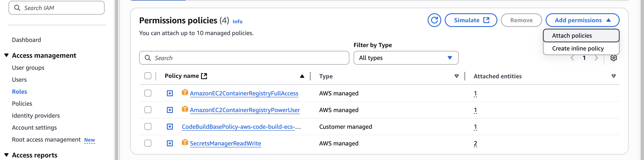
Task: Open the AmazonEC2ContainerRegistryPowerUser policy link
Action: coord(245,110)
